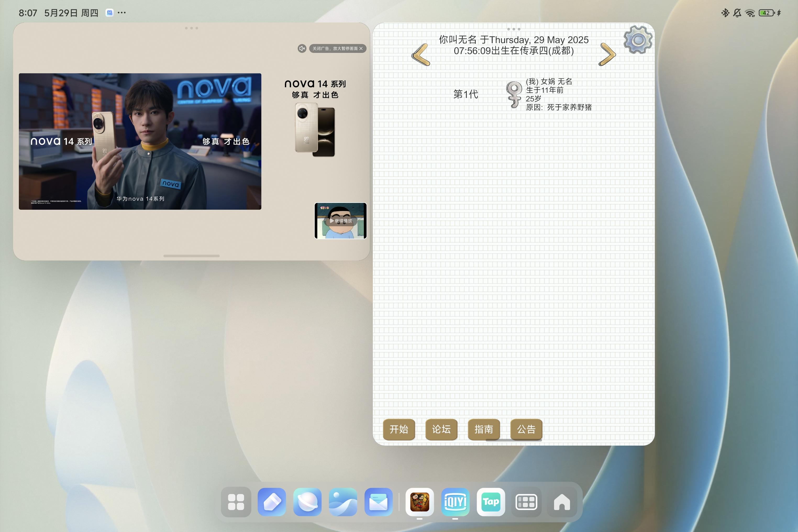Mute toggle the ad sound speaker icon

point(302,48)
